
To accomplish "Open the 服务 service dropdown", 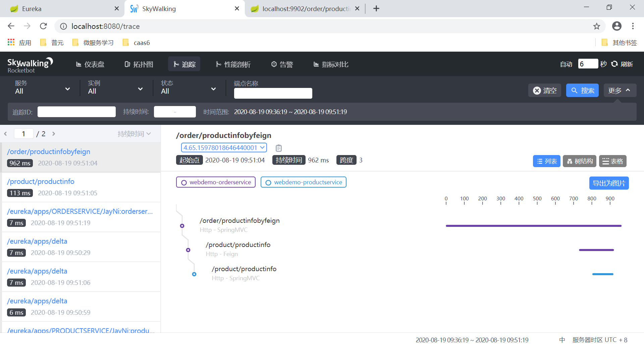I will [42, 88].
